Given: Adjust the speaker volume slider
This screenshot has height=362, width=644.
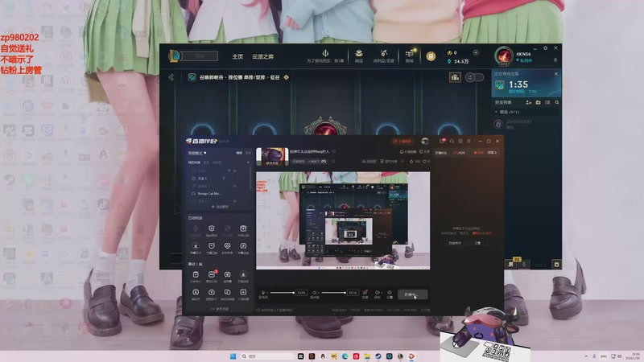Looking at the screenshot, I should [x=333, y=293].
